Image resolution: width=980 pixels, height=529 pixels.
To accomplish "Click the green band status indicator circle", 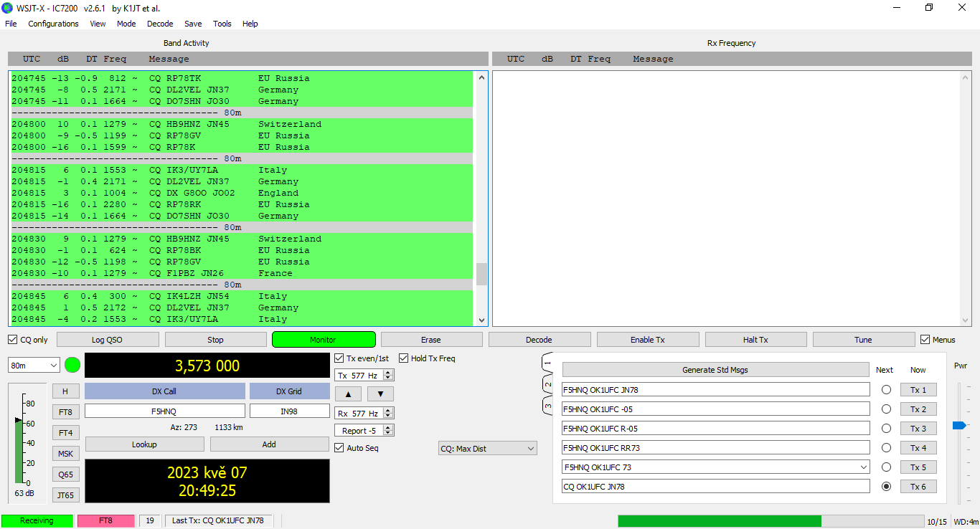I will pos(72,365).
